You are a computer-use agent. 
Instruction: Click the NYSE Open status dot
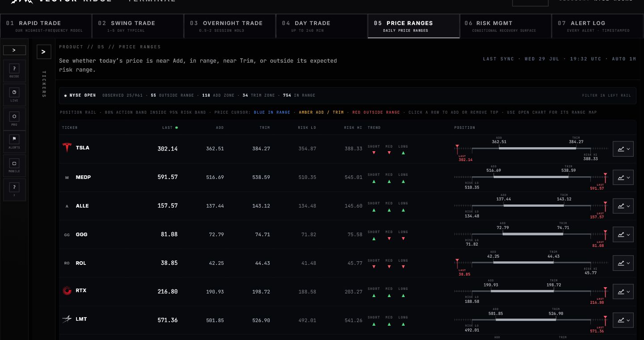pyautogui.click(x=65, y=95)
